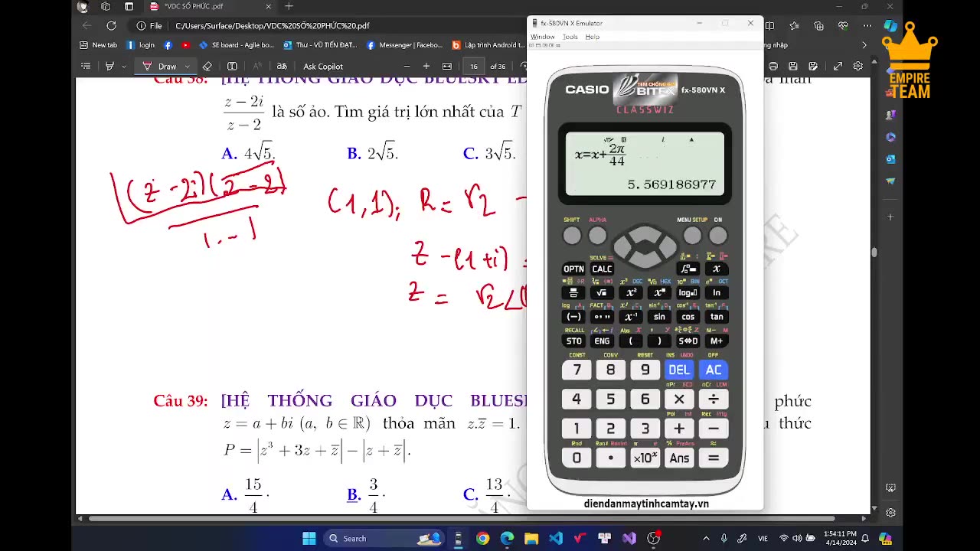Reload the PDF page in Edge
The image size is (980, 551).
111,25
